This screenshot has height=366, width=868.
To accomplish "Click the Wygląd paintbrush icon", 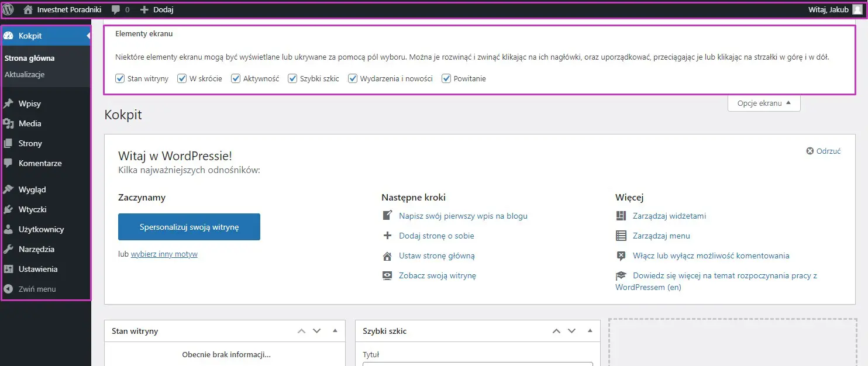I will [8, 189].
